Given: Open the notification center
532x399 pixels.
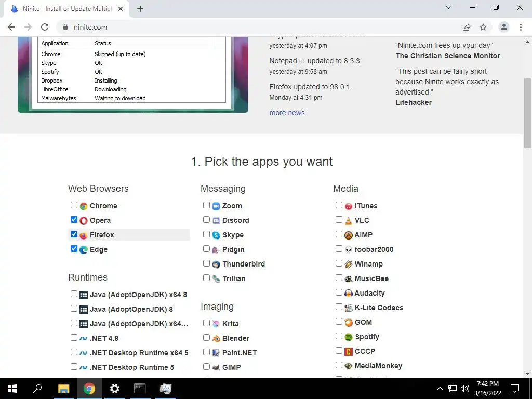Looking at the screenshot, I should click(515, 389).
